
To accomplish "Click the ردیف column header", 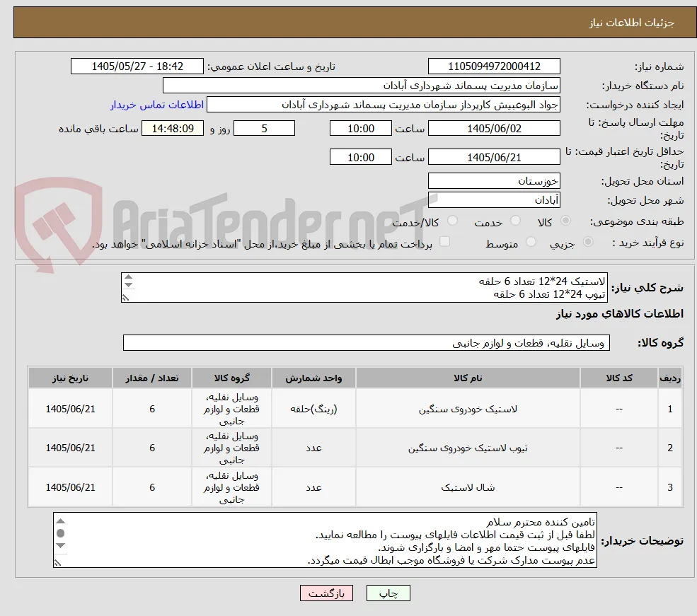I will (x=670, y=378).
